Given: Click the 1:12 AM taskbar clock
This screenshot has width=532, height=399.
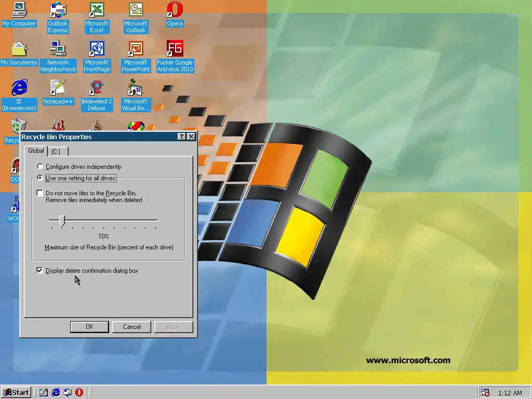Looking at the screenshot, I should click(510, 393).
